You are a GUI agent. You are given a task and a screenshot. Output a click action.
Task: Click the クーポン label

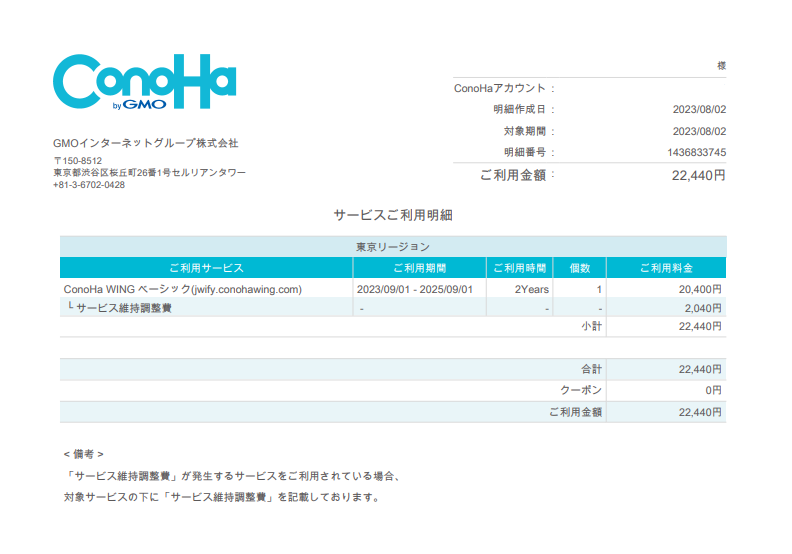pyautogui.click(x=581, y=390)
